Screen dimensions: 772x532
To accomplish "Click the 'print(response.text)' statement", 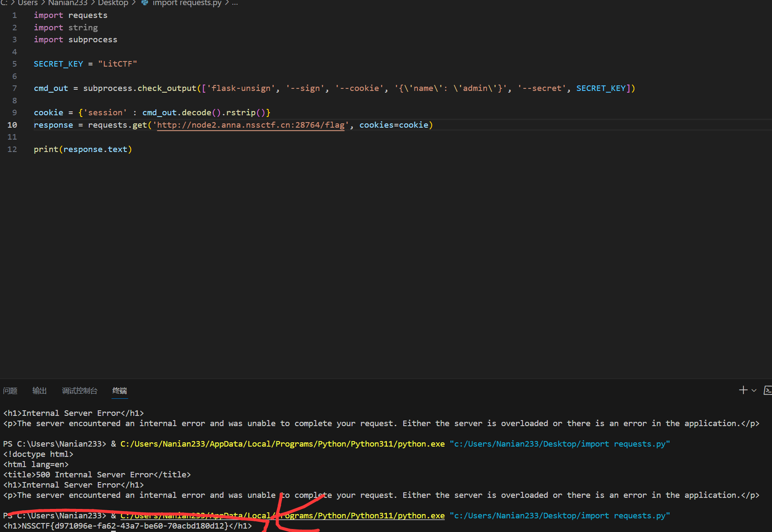I will click(x=83, y=149).
